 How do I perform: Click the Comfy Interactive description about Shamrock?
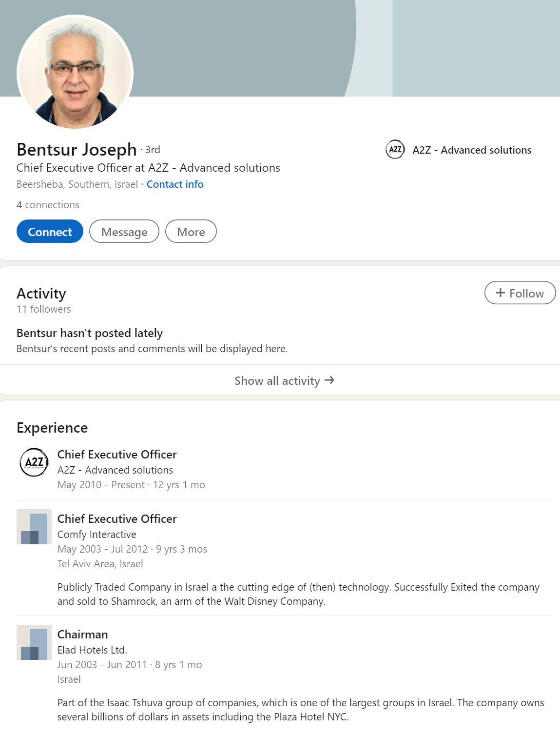298,594
